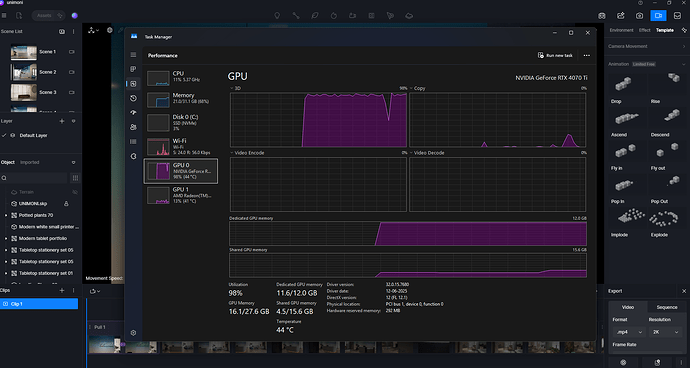The width and height of the screenshot is (690, 368).
Task: Select CPU in the performance list
Action: pos(180,77)
